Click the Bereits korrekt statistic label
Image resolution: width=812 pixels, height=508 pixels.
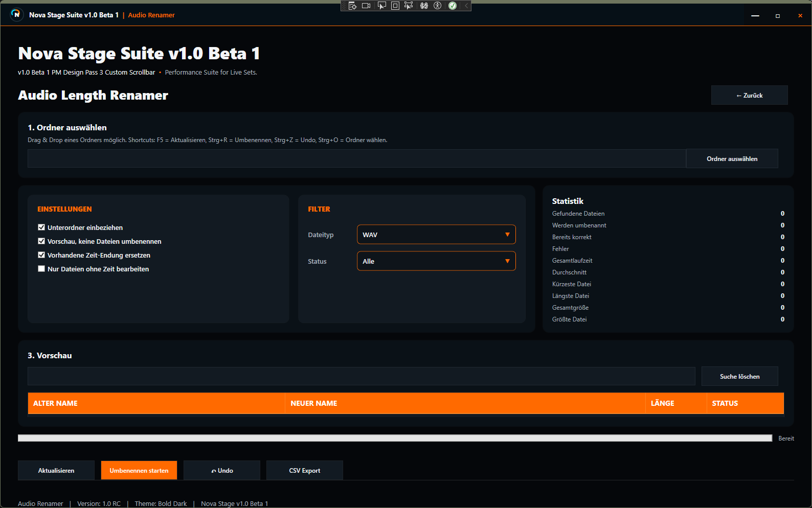[x=572, y=237]
